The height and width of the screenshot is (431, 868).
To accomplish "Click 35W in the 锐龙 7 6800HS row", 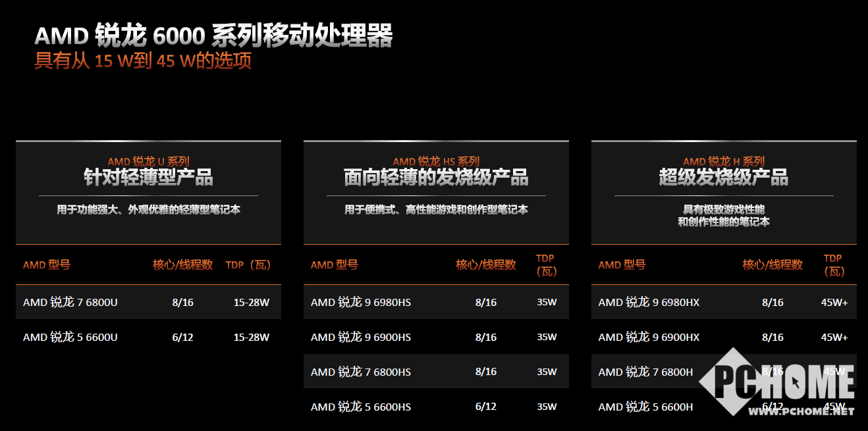I will [x=547, y=372].
